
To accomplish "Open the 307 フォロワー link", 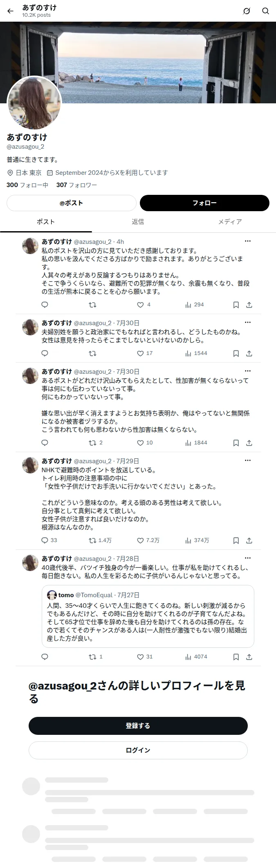I will [76, 185].
